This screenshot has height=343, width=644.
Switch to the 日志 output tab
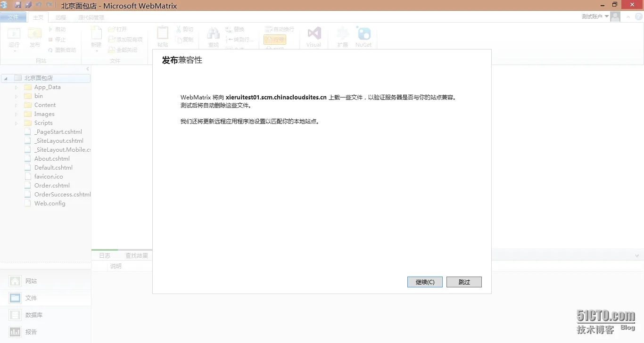tap(105, 255)
